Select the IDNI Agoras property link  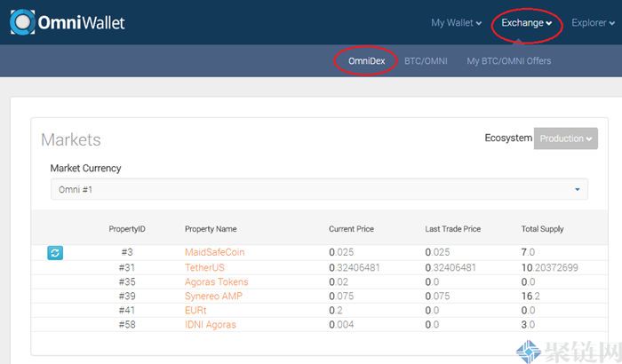pos(210,324)
